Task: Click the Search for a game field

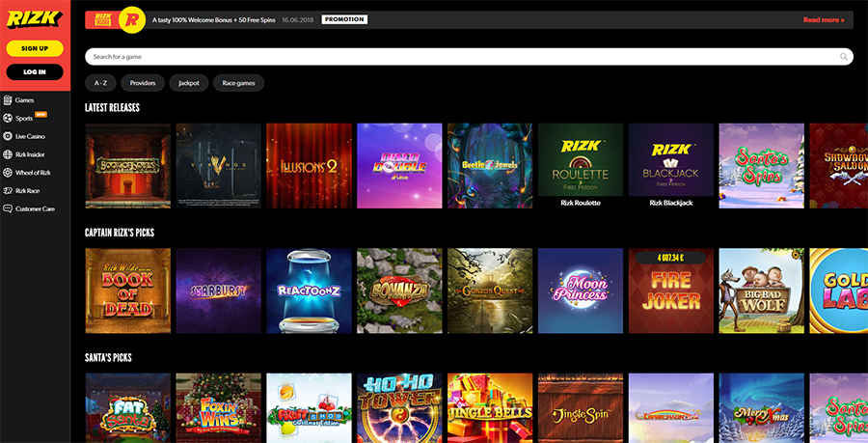Action: point(469,57)
